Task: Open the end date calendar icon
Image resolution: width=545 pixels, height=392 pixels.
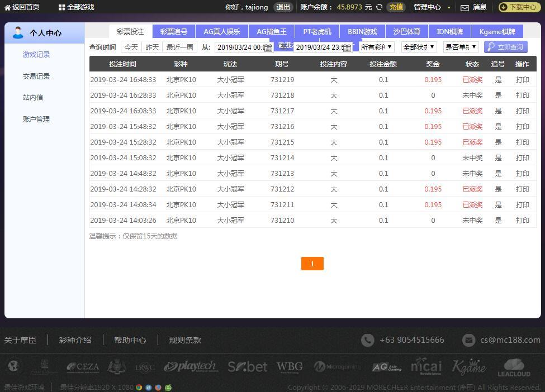Action: [x=347, y=48]
